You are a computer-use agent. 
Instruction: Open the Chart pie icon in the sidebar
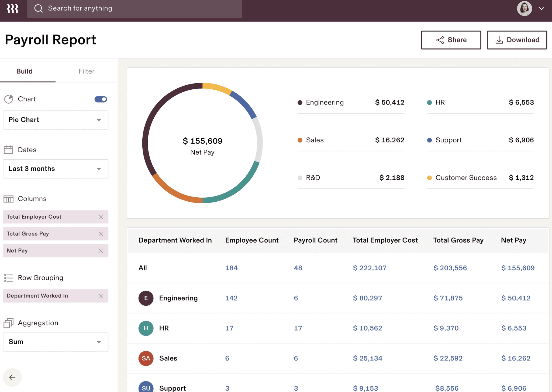tap(9, 99)
